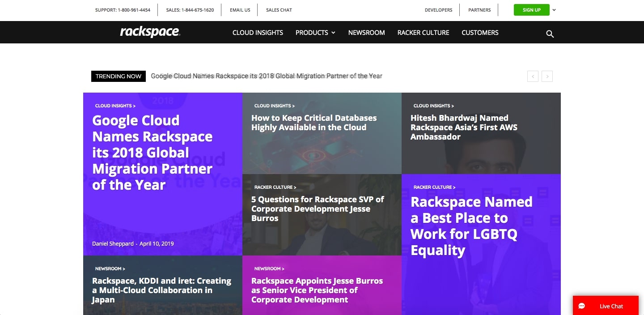Click Racker Culture tag on LGBTQ Equality tile
Viewport: 644px width, 315px height.
pyautogui.click(x=435, y=187)
